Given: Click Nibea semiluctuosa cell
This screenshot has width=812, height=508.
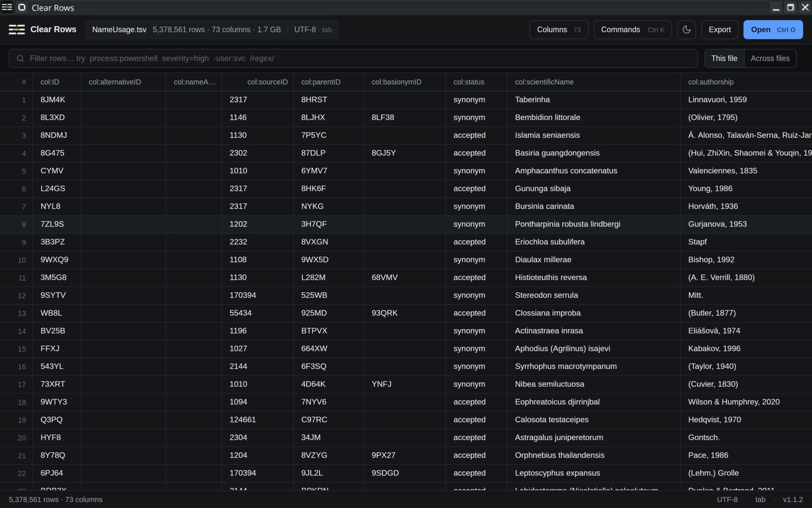Looking at the screenshot, I should click(593, 384).
